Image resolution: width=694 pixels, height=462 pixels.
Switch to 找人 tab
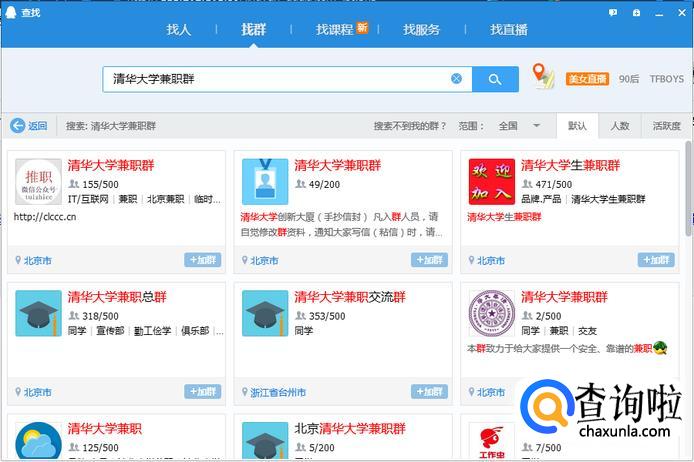(178, 30)
